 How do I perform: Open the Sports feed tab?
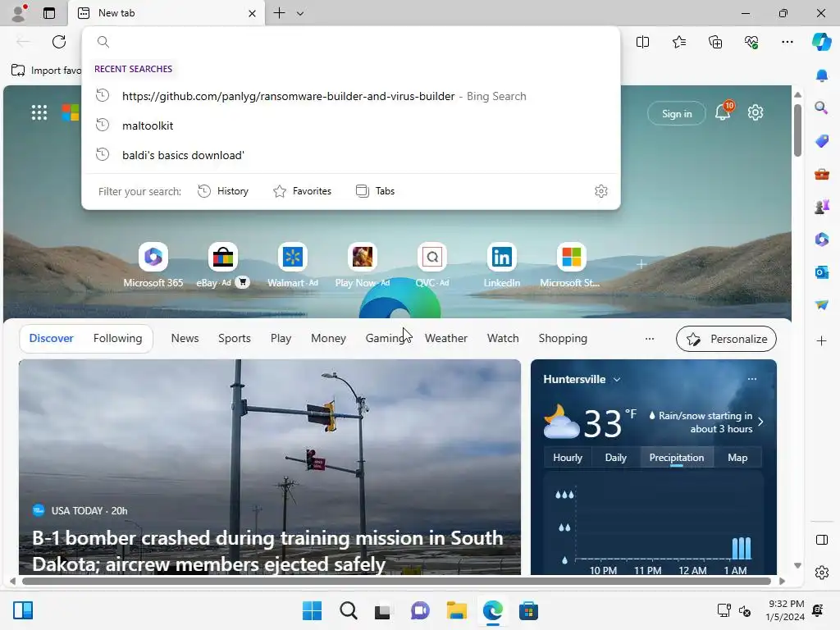click(x=234, y=338)
